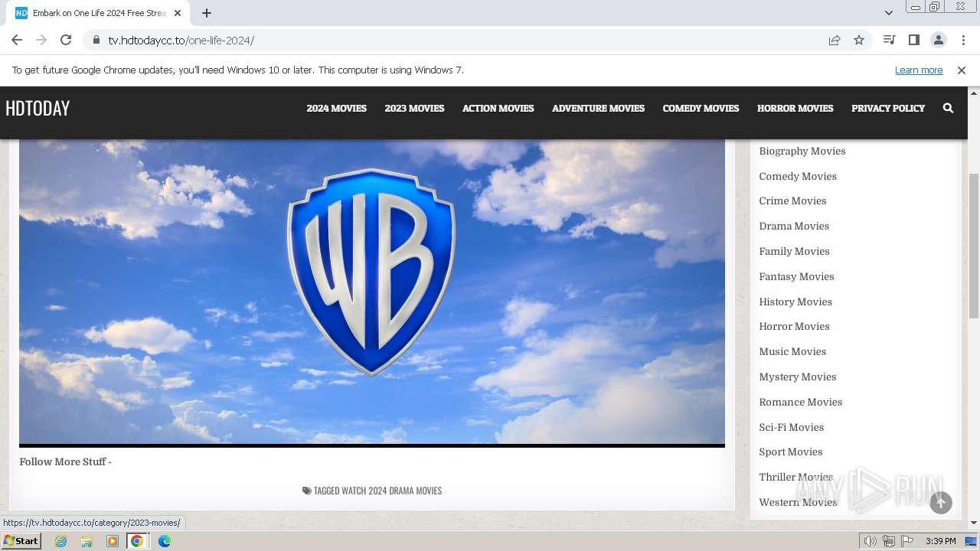Launch Microsoft Edge from taskbar
The image size is (980, 551).
[165, 541]
